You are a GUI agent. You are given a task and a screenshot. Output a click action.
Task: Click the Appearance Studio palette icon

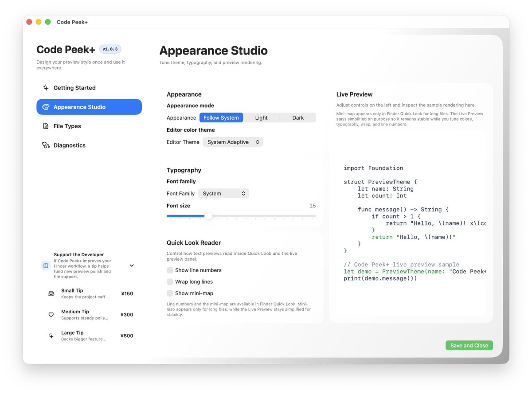[x=46, y=107]
